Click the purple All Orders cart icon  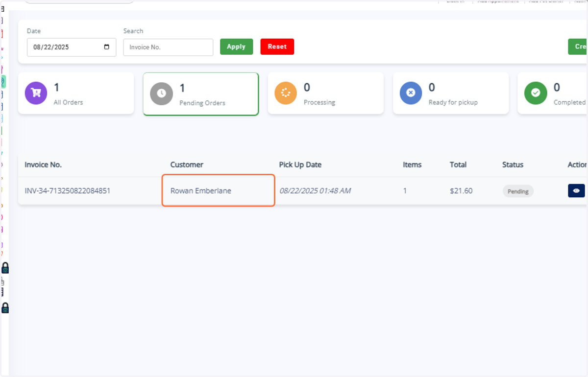[36, 93]
